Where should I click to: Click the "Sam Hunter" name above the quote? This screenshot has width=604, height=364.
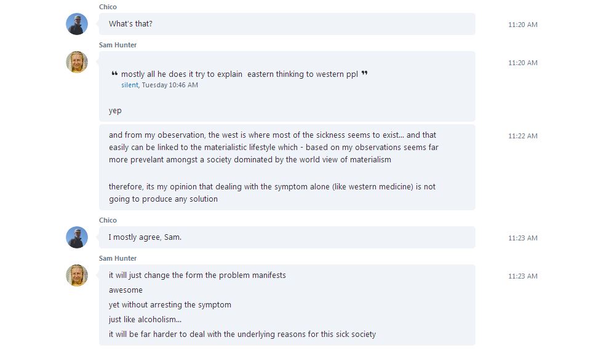pyautogui.click(x=118, y=45)
